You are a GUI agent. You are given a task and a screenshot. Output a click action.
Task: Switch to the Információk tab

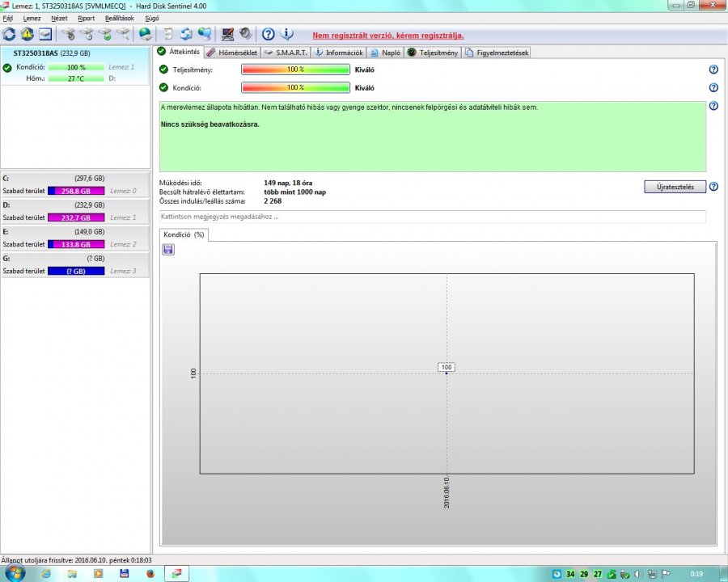coord(339,53)
